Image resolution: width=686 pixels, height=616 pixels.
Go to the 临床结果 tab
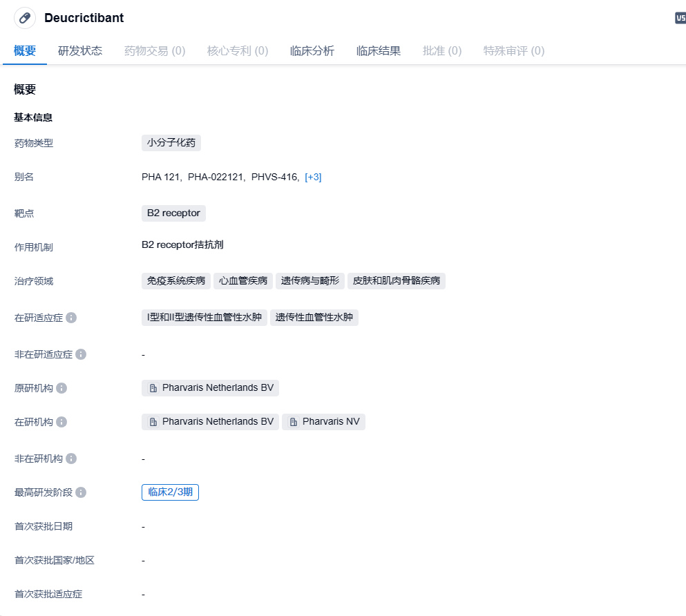379,50
